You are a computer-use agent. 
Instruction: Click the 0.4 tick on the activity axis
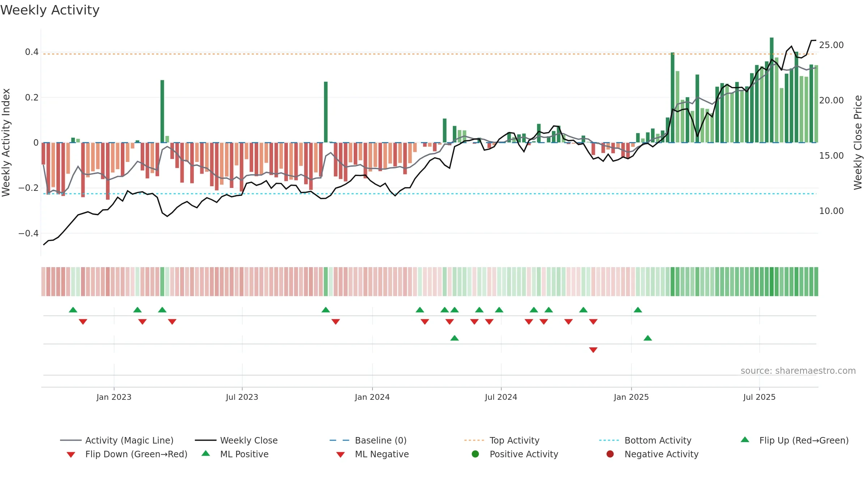click(x=32, y=52)
